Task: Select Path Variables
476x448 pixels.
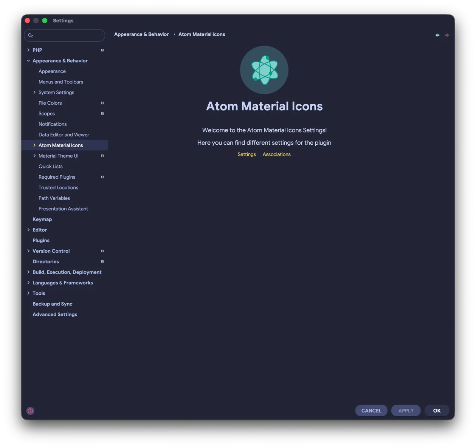Action: (x=54, y=198)
